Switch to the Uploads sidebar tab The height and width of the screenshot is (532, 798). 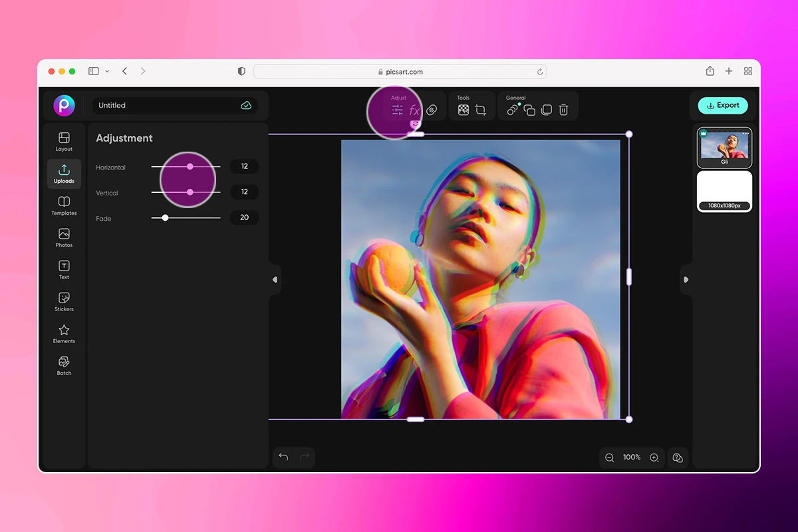(x=64, y=174)
